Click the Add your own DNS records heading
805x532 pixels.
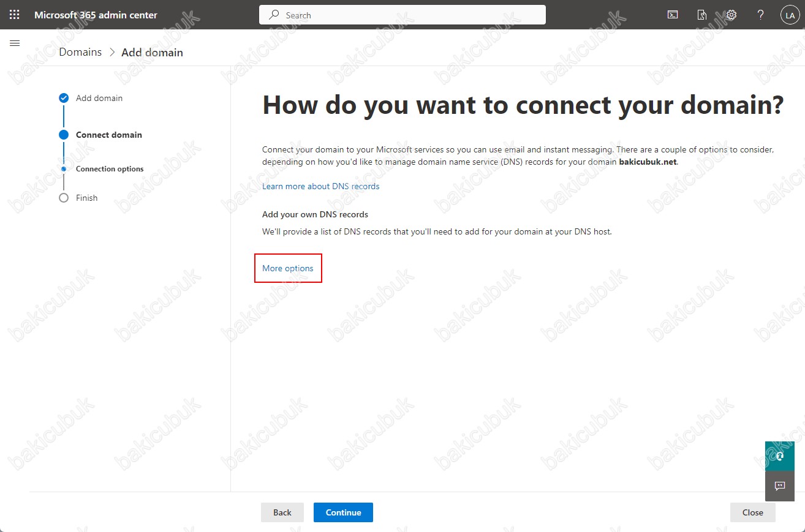pyautogui.click(x=315, y=214)
